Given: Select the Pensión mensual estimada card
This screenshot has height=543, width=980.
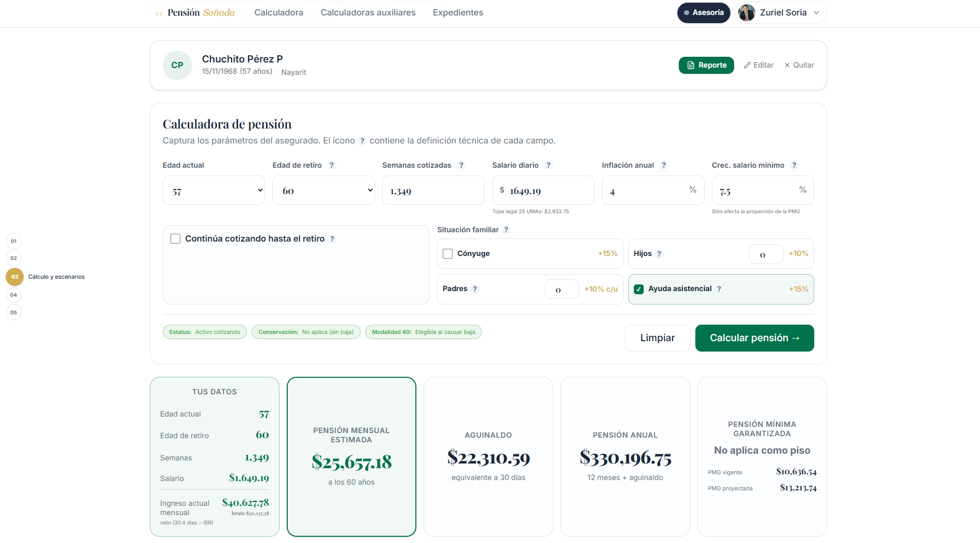Looking at the screenshot, I should [351, 457].
